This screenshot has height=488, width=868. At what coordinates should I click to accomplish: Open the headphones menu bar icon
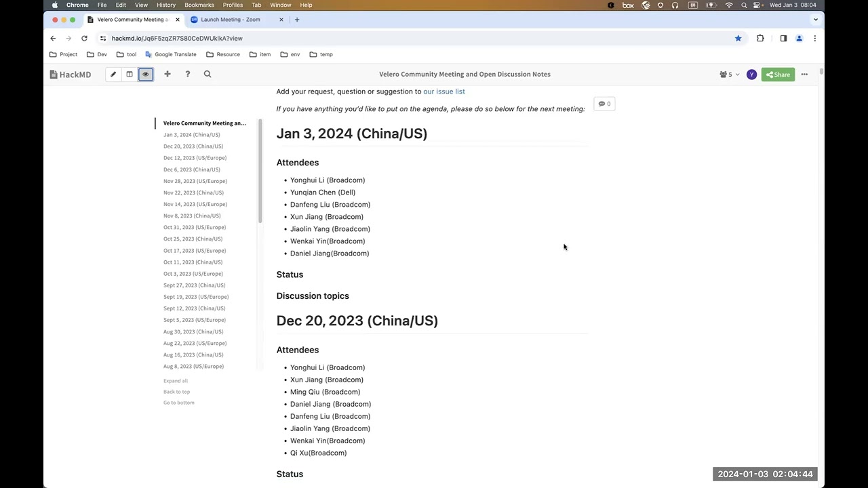tap(675, 5)
